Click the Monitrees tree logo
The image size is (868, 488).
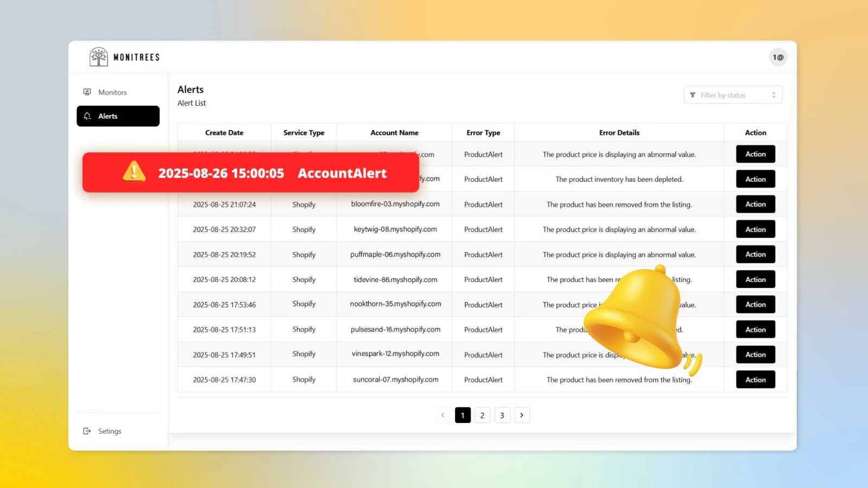pos(99,56)
